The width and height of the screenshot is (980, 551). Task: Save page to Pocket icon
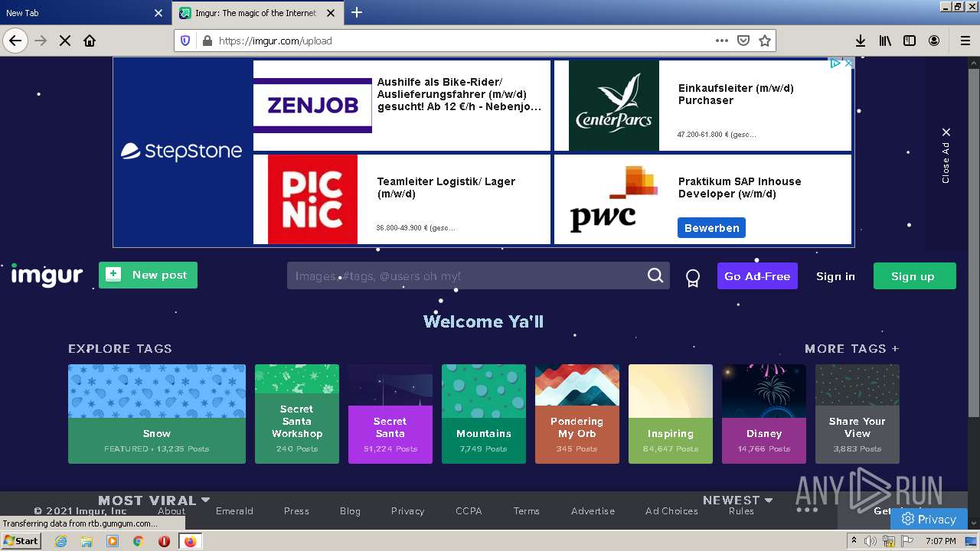coord(743,41)
